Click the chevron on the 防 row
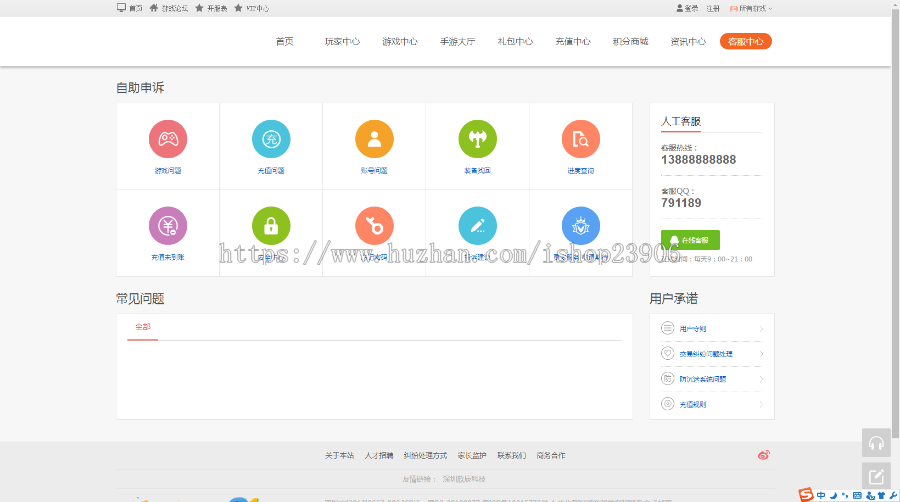900x502 pixels. point(761,379)
